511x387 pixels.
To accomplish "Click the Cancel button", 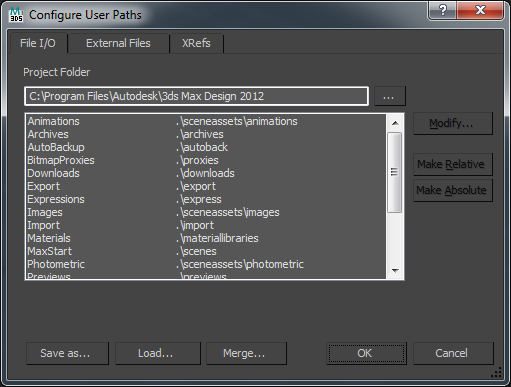I will click(453, 353).
